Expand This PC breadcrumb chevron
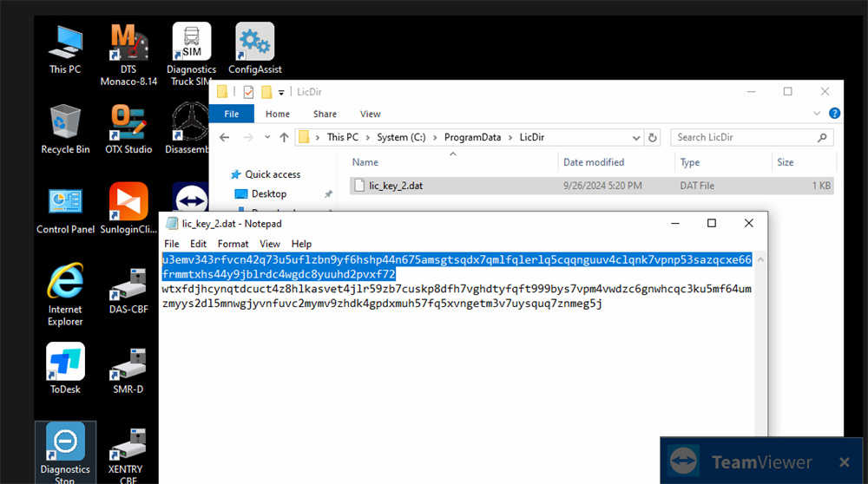Screen dimensions: 868x484 tap(367, 137)
